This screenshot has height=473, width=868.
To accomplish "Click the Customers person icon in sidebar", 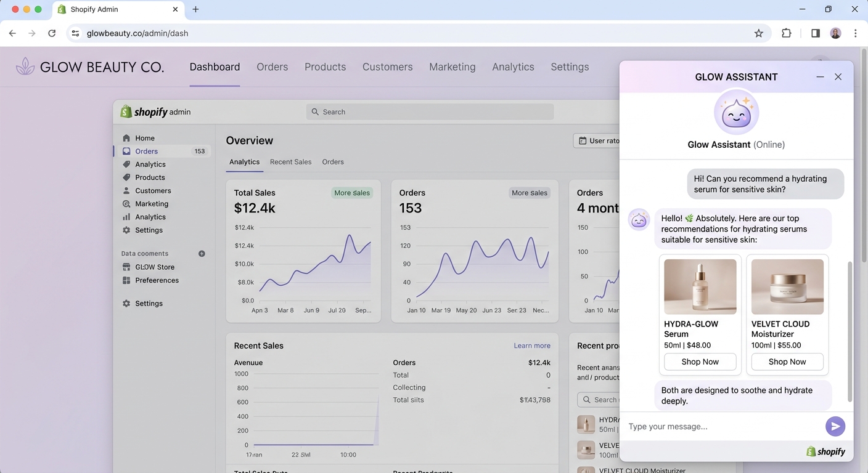I will pyautogui.click(x=126, y=191).
